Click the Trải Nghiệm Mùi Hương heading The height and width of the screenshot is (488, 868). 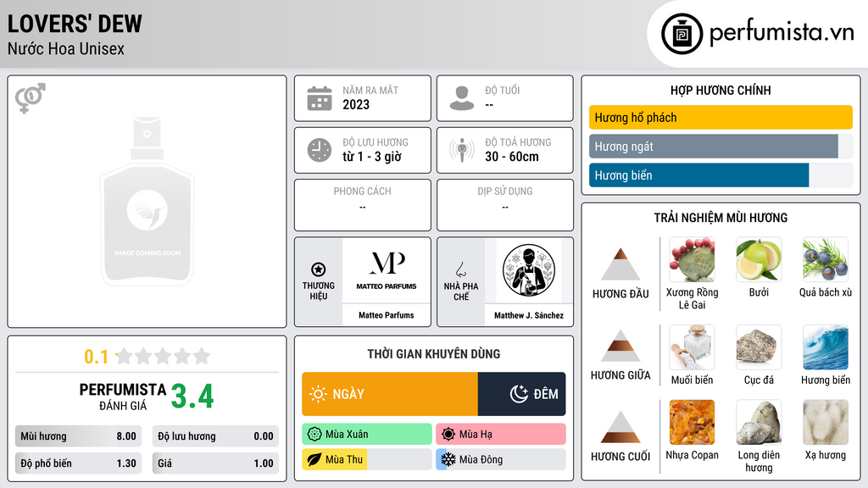pyautogui.click(x=721, y=218)
